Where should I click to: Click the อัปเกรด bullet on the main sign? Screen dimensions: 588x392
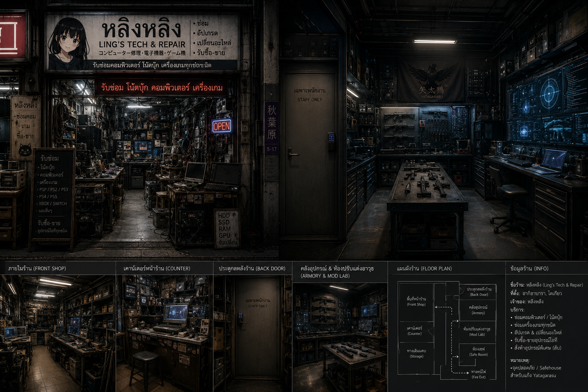[x=206, y=33]
